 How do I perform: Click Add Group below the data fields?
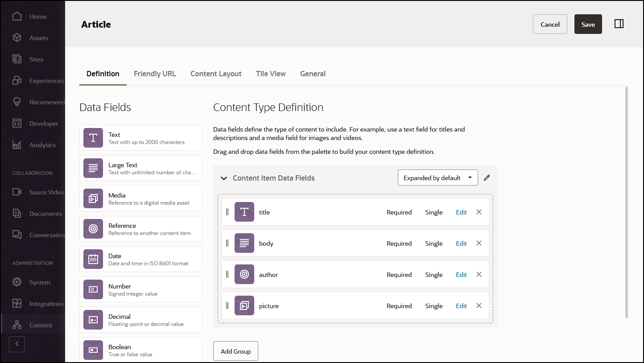235,351
